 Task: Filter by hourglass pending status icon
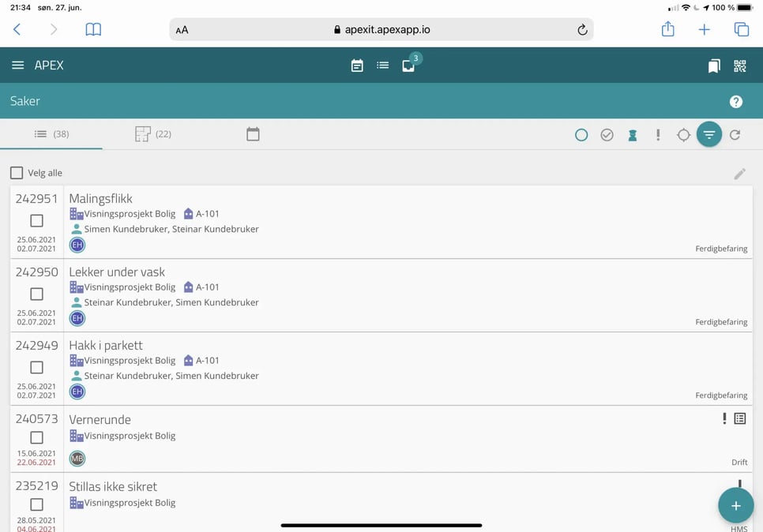pyautogui.click(x=632, y=135)
